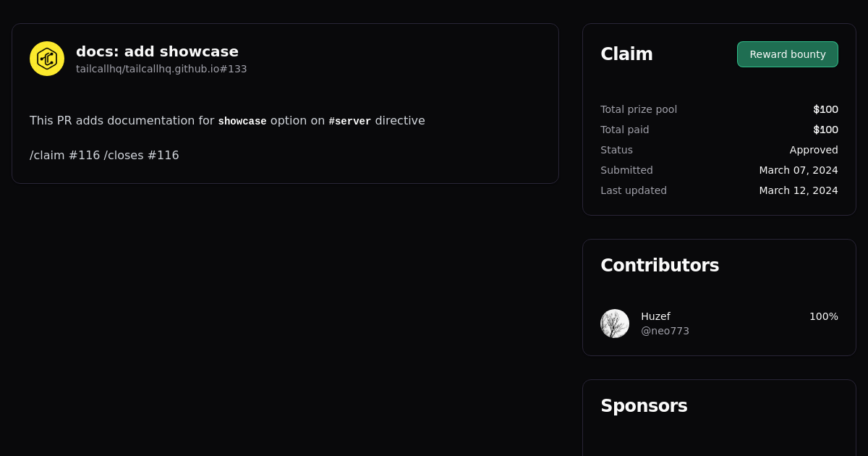Select the 'March 07, 2024' submitted date
The height and width of the screenshot is (456, 868).
pos(799,170)
